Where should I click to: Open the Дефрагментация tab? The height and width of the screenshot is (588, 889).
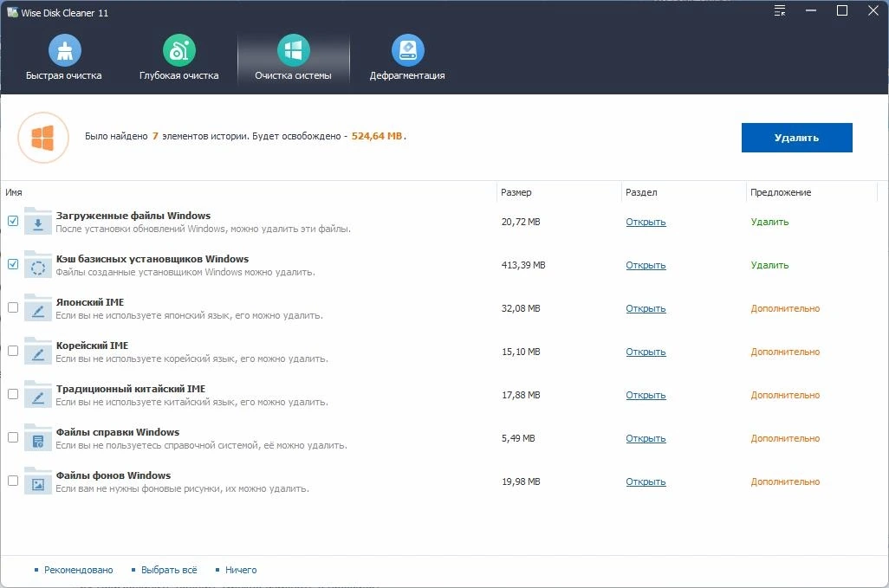(407, 58)
